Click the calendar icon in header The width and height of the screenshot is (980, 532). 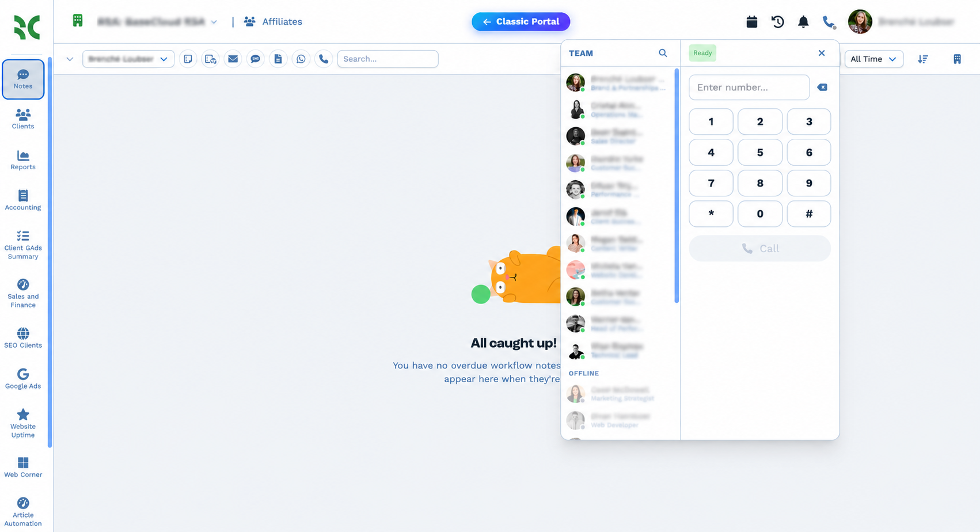(752, 22)
